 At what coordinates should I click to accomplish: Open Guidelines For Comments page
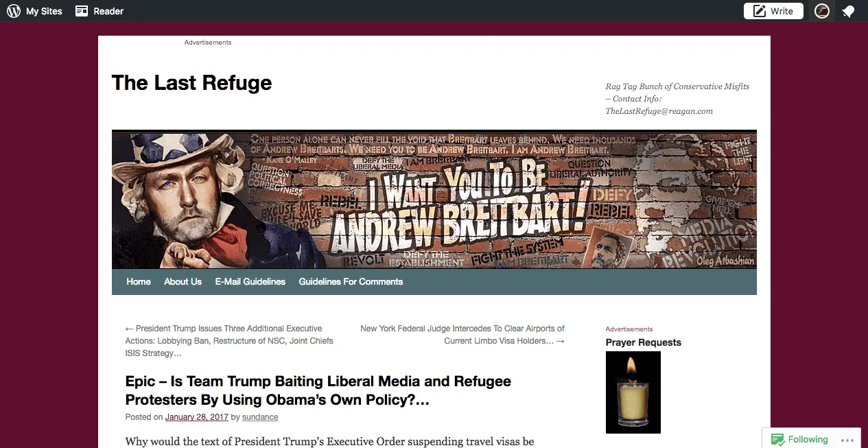[351, 281]
